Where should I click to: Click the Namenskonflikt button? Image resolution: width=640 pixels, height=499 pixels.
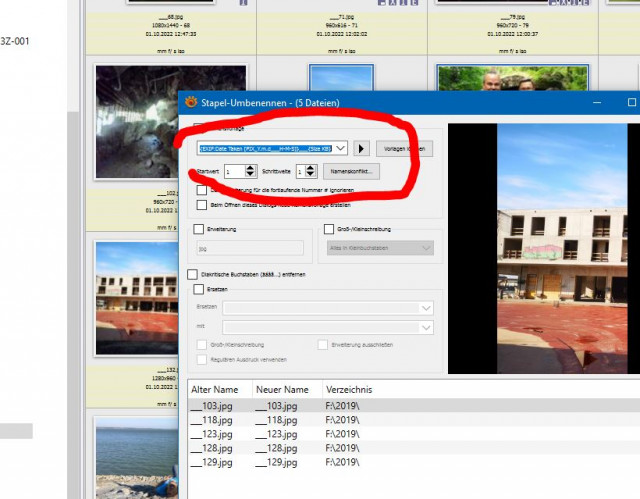pos(351,171)
